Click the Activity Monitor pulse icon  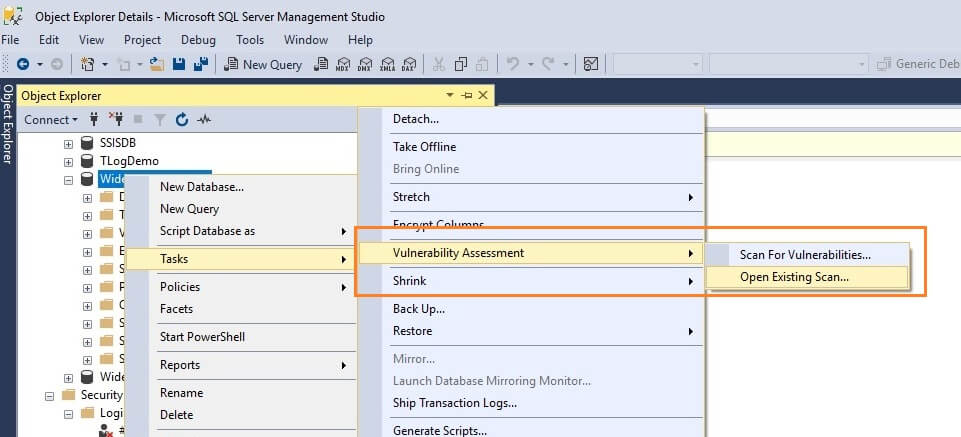tap(204, 119)
